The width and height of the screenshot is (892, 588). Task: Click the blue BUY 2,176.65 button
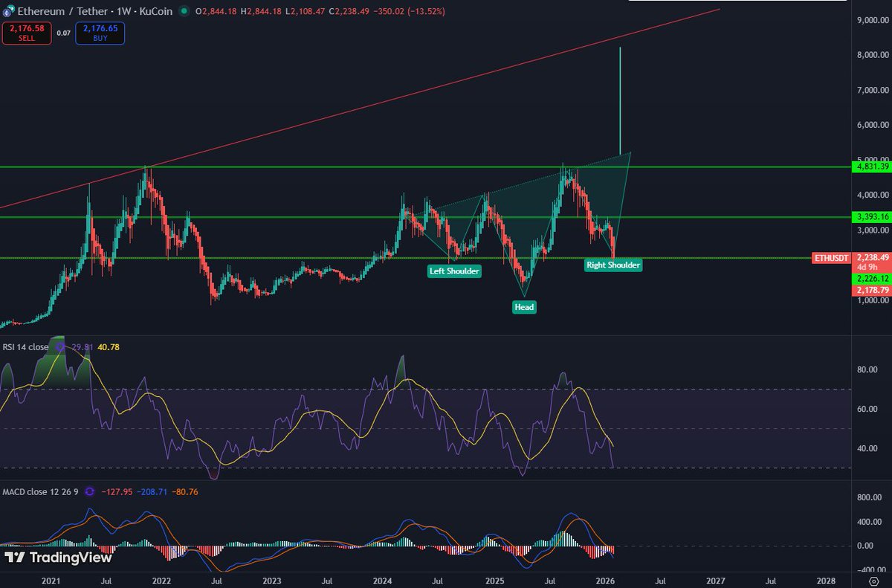pyautogui.click(x=100, y=33)
